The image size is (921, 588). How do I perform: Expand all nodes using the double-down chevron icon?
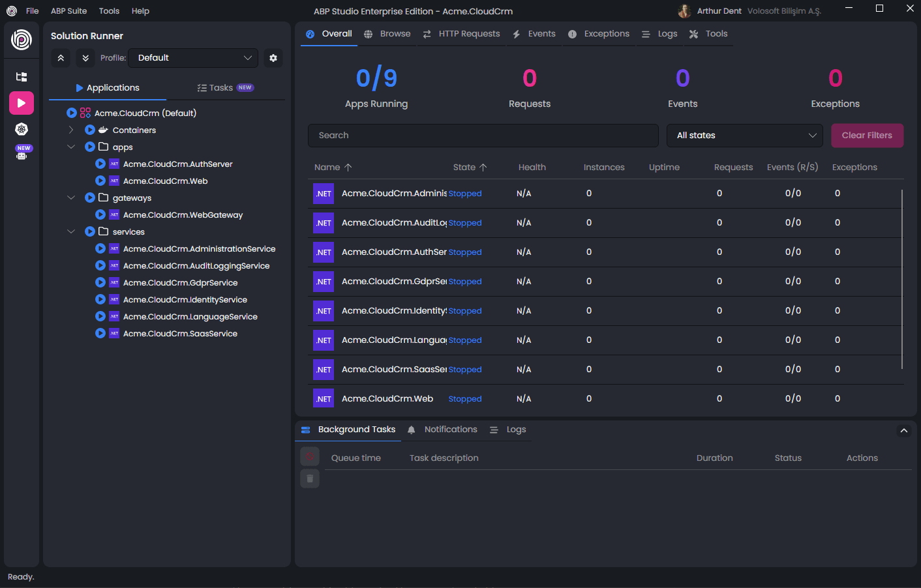(x=85, y=58)
